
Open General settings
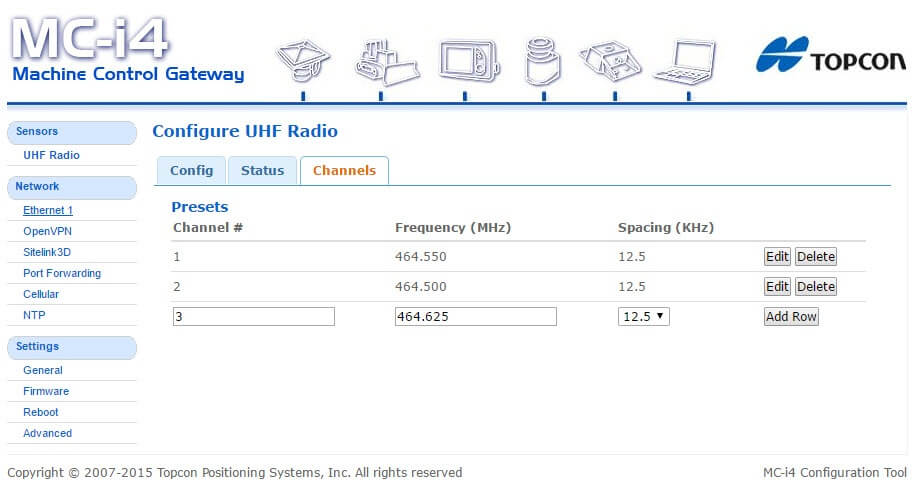click(x=43, y=370)
